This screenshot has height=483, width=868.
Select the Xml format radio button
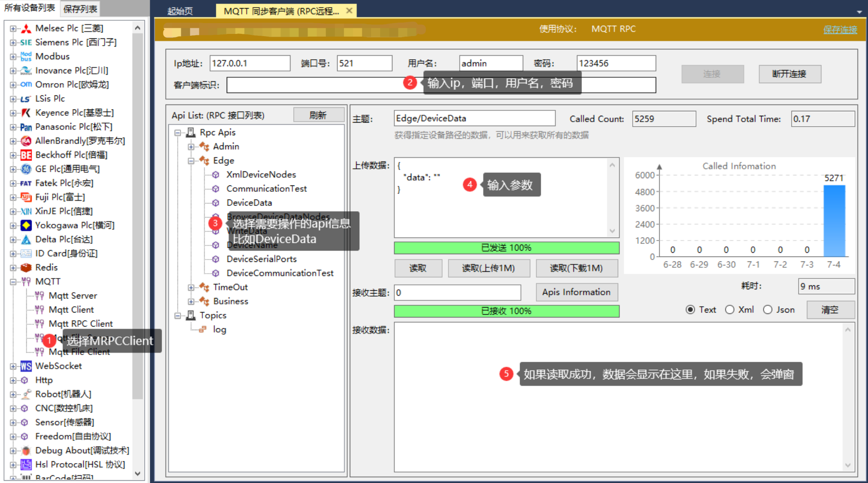pos(730,310)
